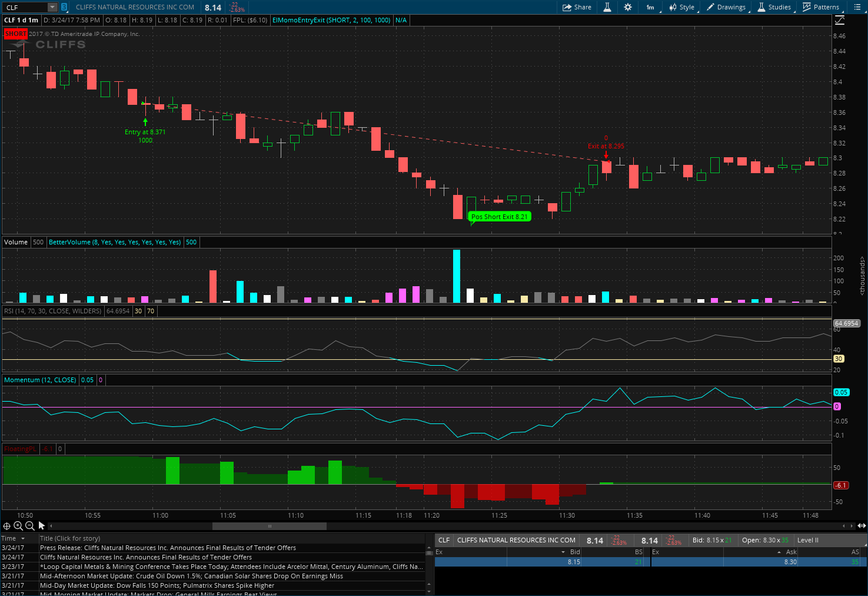The width and height of the screenshot is (868, 596).
Task: Open the flask Edit Studies icon
Action: click(607, 7)
